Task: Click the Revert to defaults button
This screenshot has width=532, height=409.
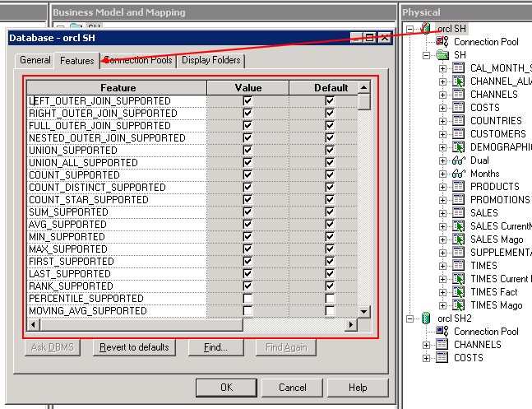Action: (x=134, y=347)
